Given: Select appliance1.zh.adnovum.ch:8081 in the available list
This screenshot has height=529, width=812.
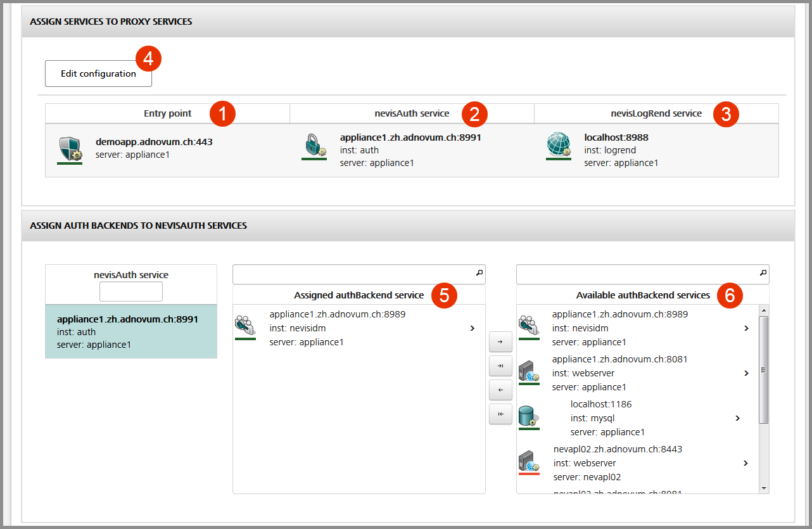Looking at the screenshot, I should tap(620, 359).
